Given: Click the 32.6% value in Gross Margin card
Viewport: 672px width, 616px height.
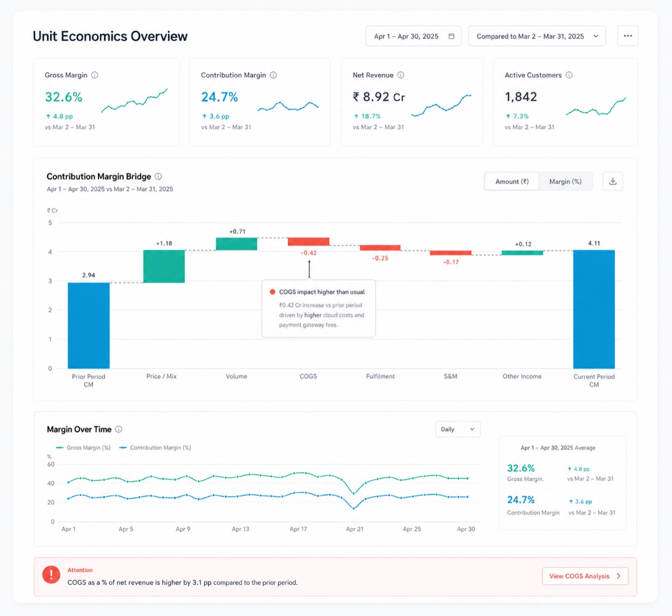Looking at the screenshot, I should click(x=64, y=97).
